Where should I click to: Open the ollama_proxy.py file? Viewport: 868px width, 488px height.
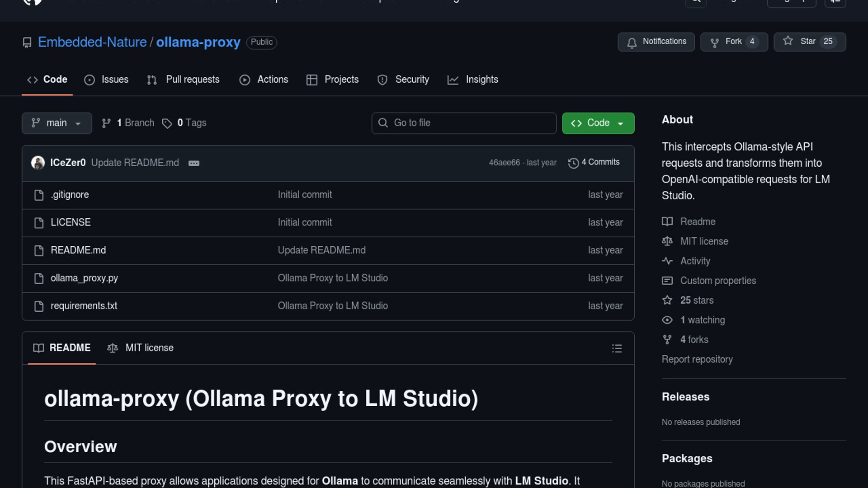click(84, 278)
